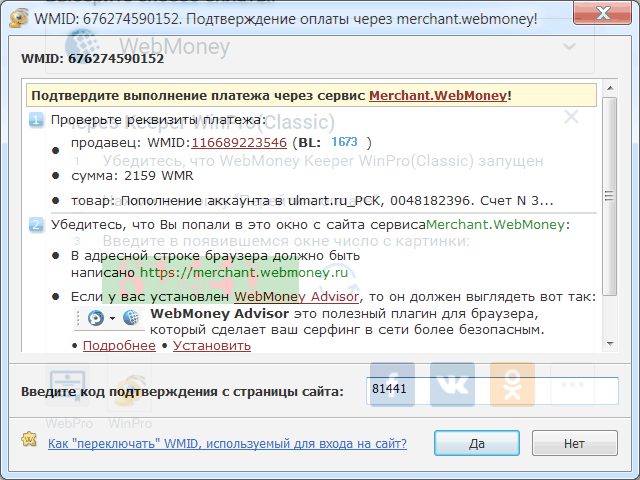The height and width of the screenshot is (480, 640).
Task: Follow the Подробнее link
Action: tap(119, 345)
